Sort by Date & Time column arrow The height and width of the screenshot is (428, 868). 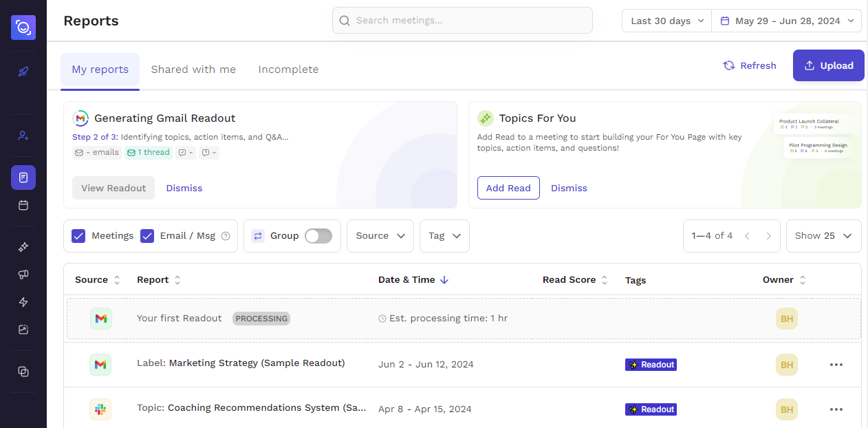click(x=444, y=280)
